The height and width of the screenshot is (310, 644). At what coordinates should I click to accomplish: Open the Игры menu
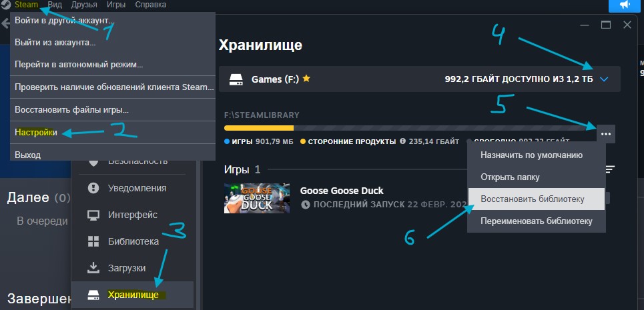click(x=116, y=5)
